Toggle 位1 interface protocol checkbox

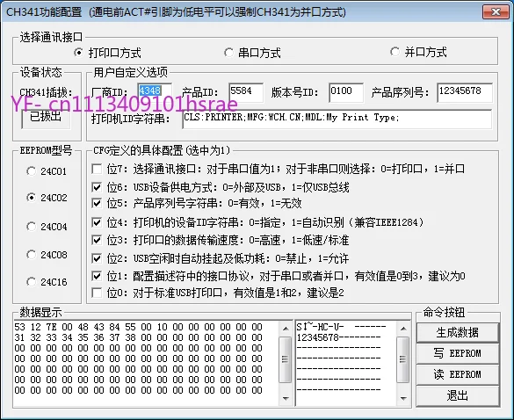(97, 276)
